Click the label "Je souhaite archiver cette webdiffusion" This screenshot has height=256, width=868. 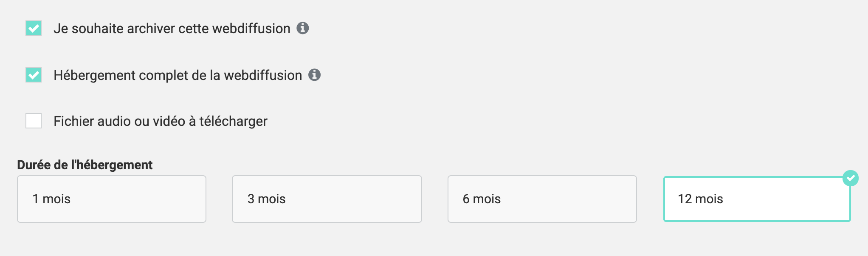(172, 28)
